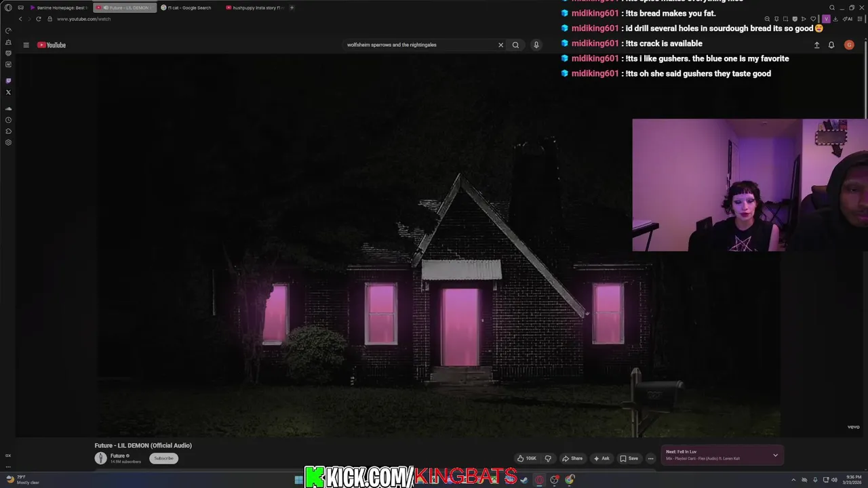Image resolution: width=868 pixels, height=488 pixels.
Task: Open sidebar settings gear icon
Action: click(x=8, y=142)
